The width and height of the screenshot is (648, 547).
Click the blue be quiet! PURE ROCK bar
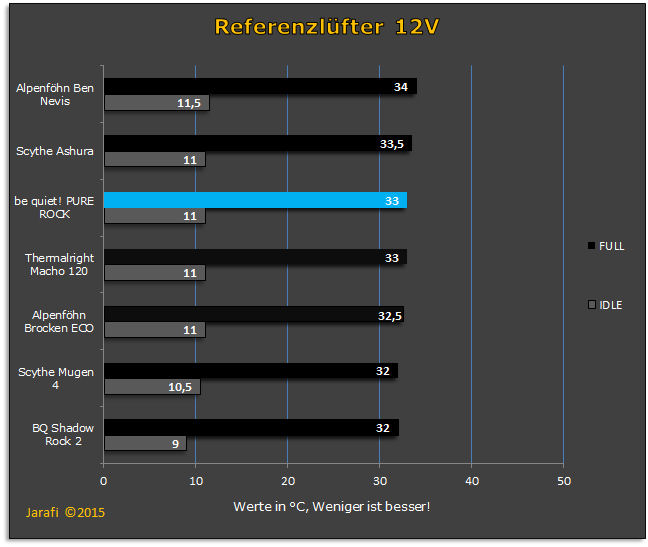pos(255,200)
